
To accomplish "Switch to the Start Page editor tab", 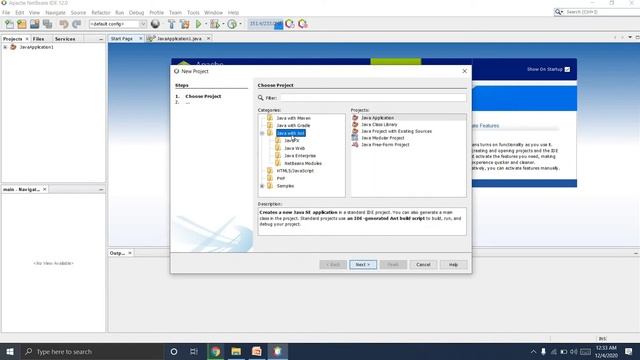I will 122,38.
